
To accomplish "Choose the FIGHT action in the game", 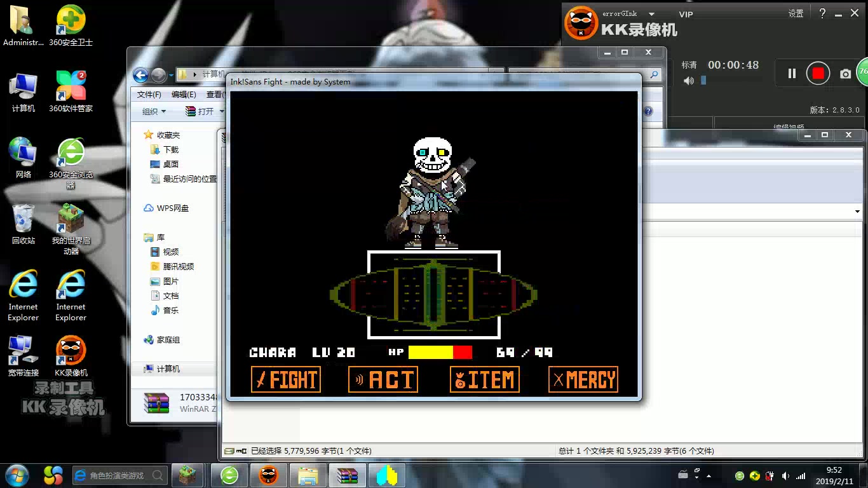I will pos(286,380).
